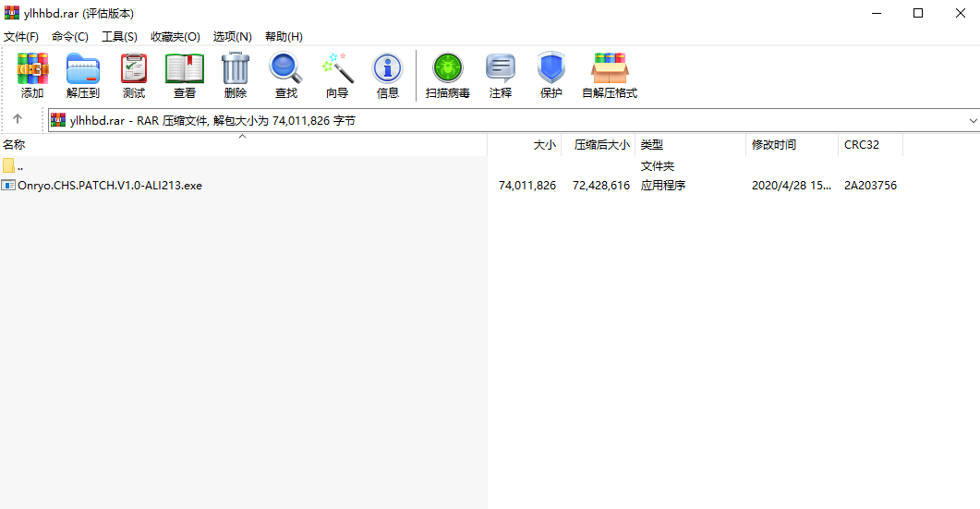Close the ylhhbd.rar window
This screenshot has width=980, height=509.
[x=960, y=13]
